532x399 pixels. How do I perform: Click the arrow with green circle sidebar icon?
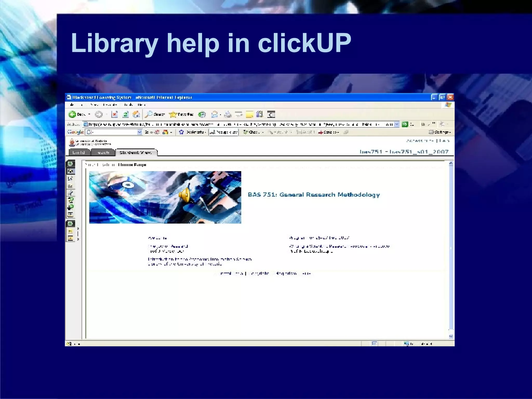[x=70, y=207]
